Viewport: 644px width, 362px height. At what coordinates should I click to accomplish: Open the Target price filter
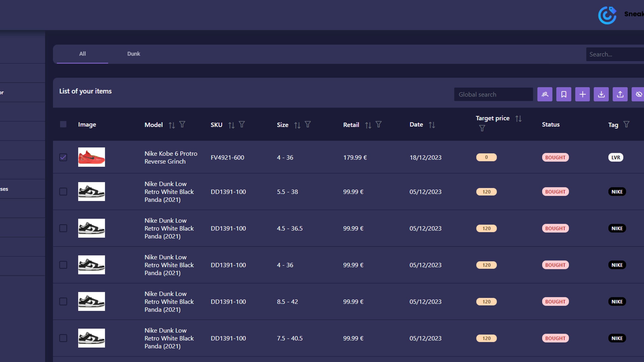(482, 128)
